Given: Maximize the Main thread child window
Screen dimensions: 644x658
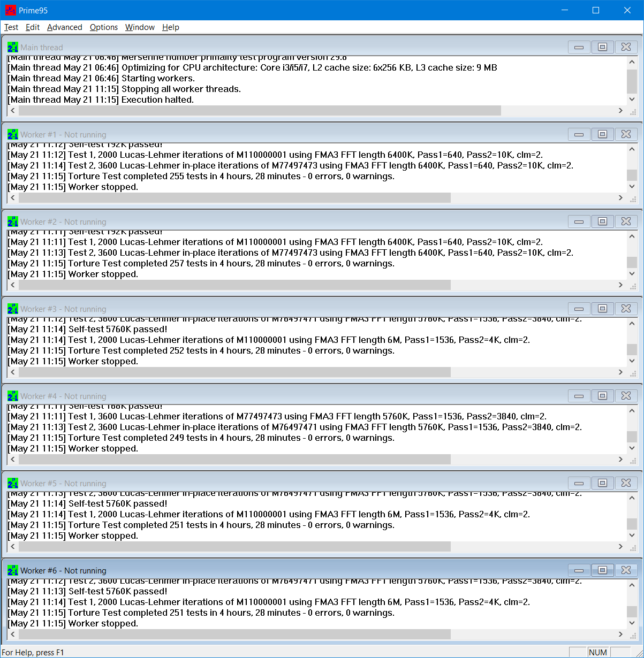Looking at the screenshot, I should click(602, 47).
